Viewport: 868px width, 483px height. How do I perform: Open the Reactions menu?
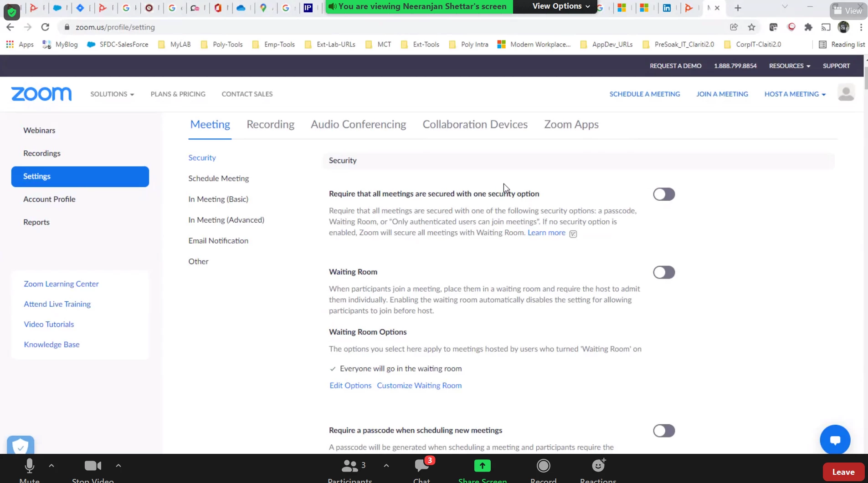[x=598, y=471]
